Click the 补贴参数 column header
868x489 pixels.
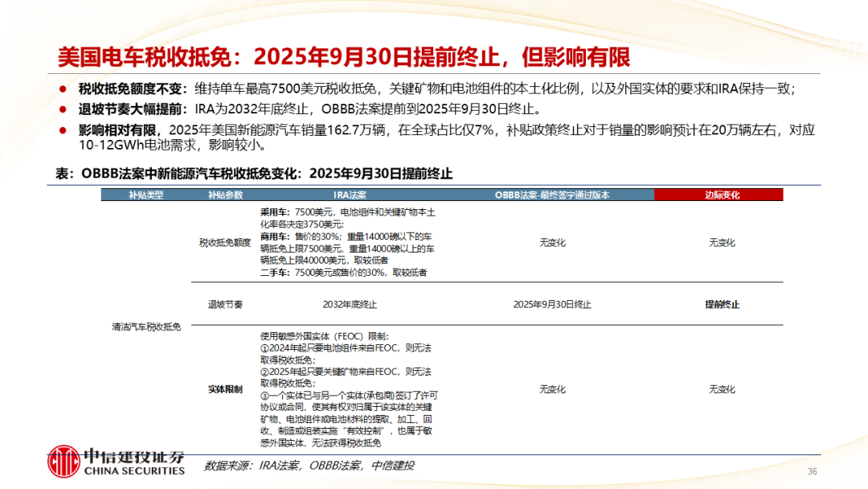click(225, 195)
